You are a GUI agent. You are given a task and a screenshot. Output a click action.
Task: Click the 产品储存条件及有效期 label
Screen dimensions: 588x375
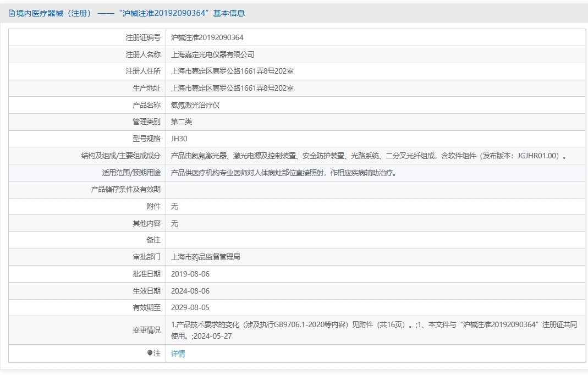pos(125,189)
